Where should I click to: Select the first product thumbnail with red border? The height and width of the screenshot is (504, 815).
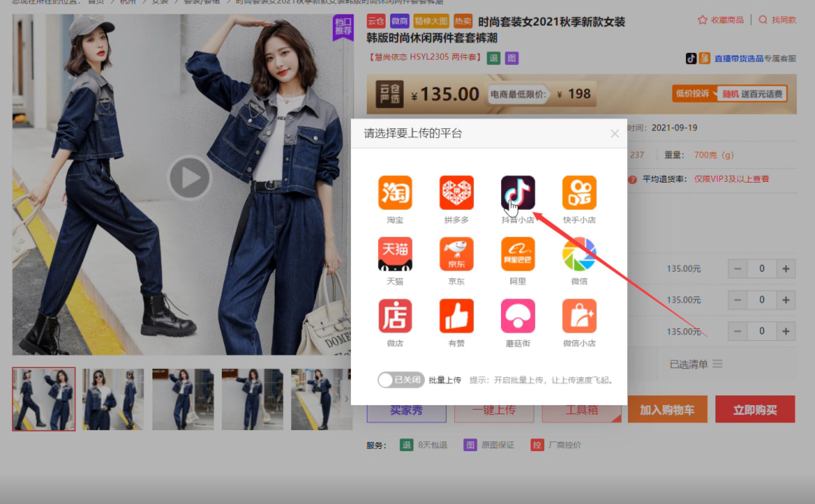point(44,399)
